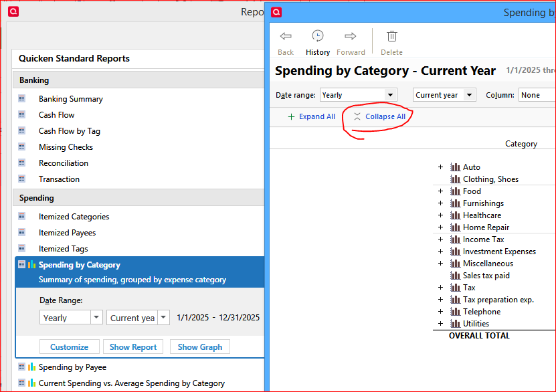556x392 pixels.
Task: Click the Back arrow toolbar icon
Action: 286,36
